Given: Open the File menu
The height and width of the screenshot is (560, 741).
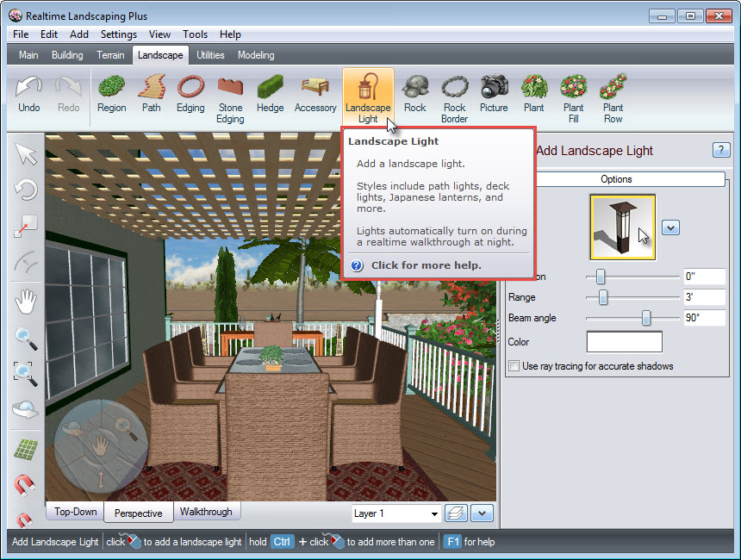Looking at the screenshot, I should point(21,34).
